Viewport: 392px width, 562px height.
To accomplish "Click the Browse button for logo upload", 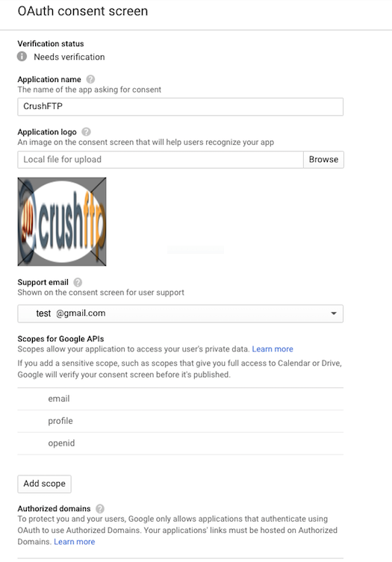I will 323,160.
